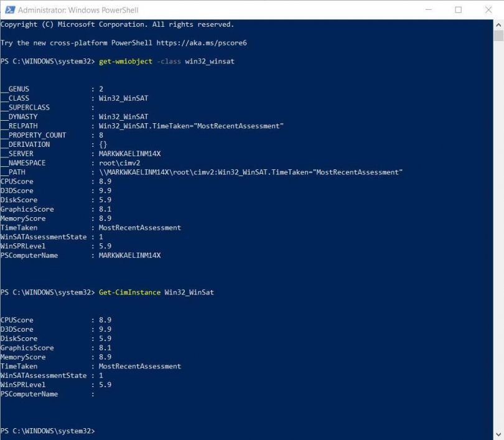Click the TimeTaken MostRecentAssessment text
Screen dimensions: 504x440
(x=142, y=227)
